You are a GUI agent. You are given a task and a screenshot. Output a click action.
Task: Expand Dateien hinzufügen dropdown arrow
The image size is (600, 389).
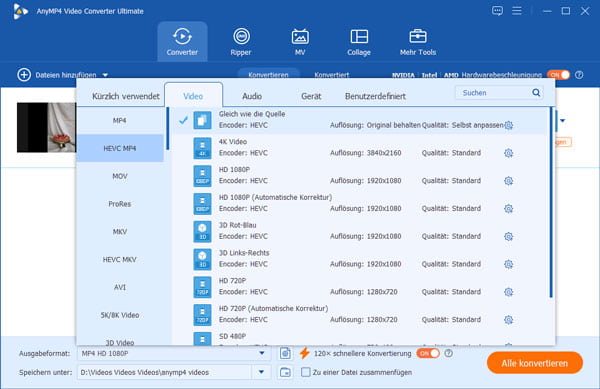[105, 75]
